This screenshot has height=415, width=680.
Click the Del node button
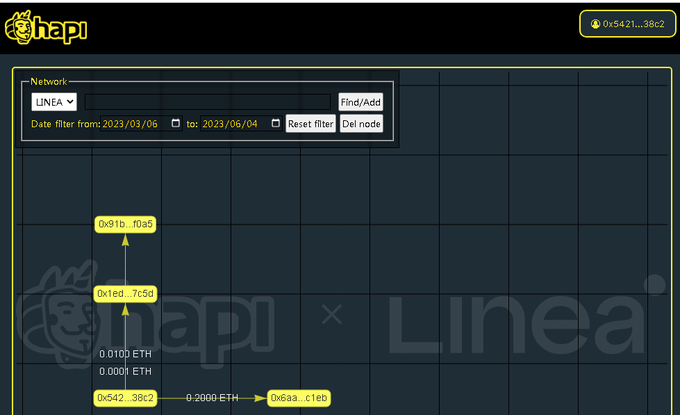[361, 124]
